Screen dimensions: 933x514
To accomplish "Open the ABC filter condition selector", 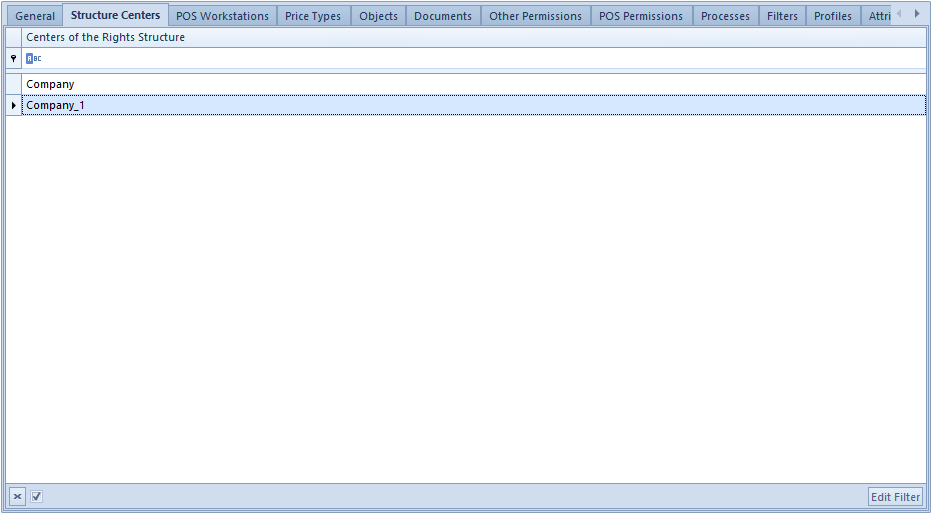I will point(33,58).
